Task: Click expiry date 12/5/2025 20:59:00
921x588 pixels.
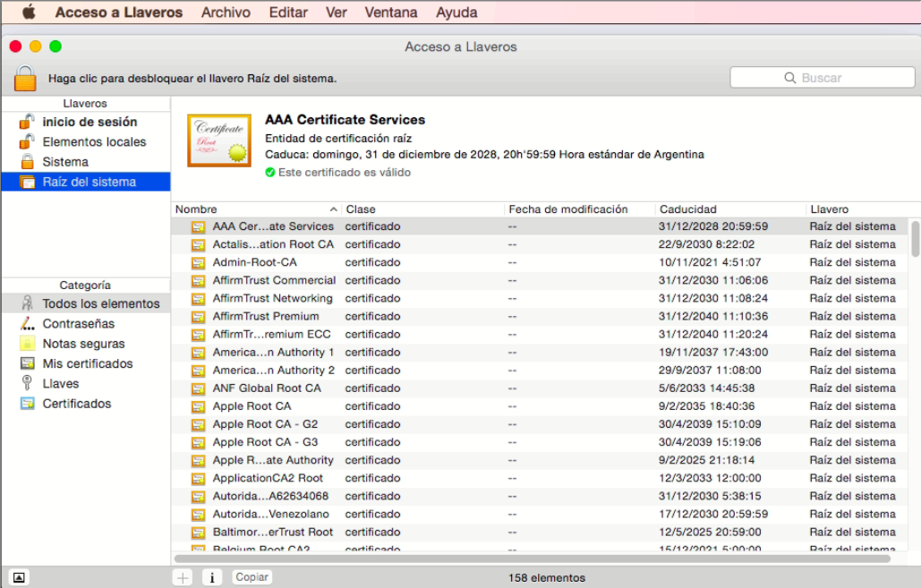Action: (710, 533)
